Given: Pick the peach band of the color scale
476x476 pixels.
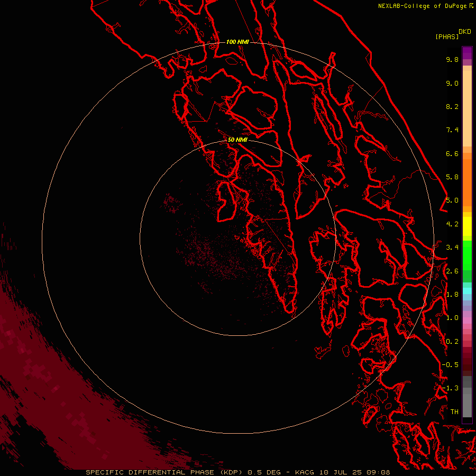Looking at the screenshot, I should [467, 108].
